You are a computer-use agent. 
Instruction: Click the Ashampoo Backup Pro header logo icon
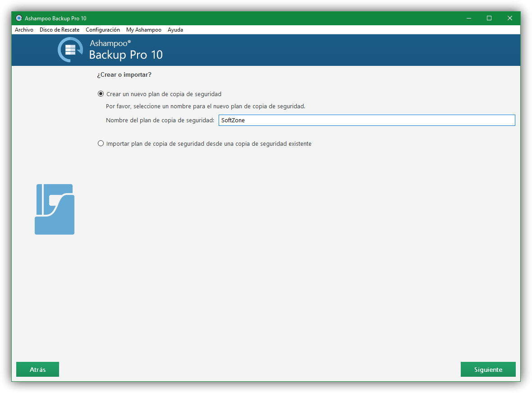70,50
